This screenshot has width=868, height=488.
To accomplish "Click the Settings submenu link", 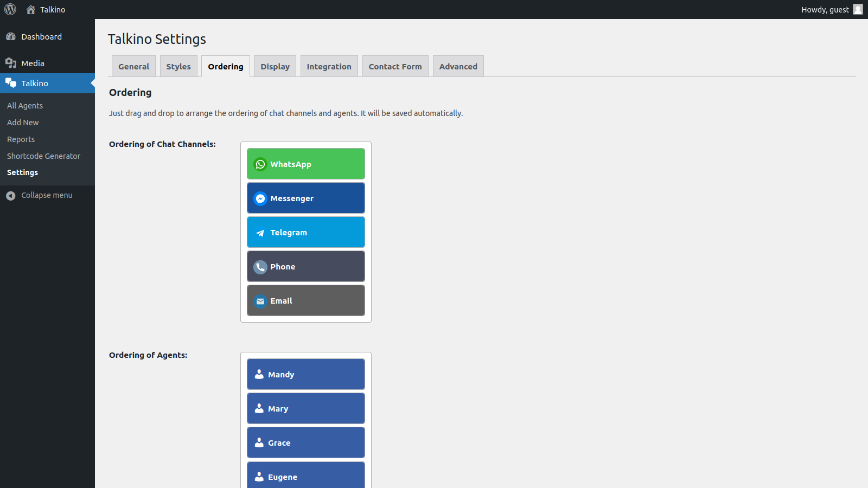I will [x=22, y=172].
